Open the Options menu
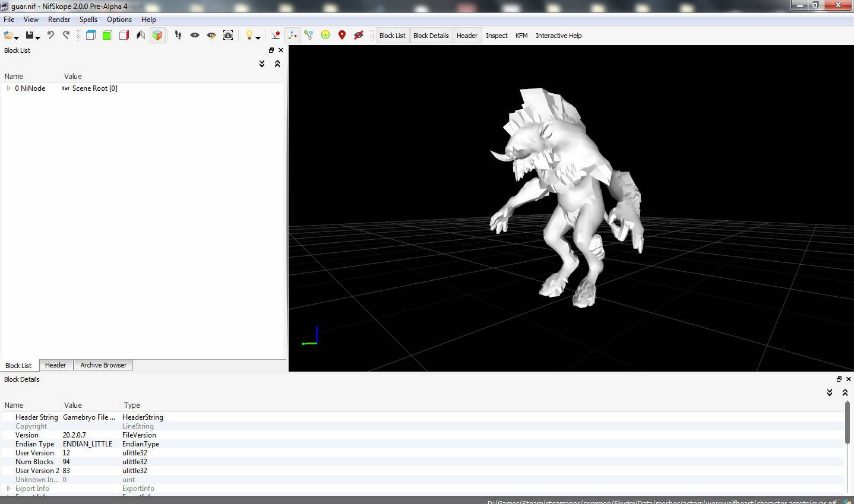This screenshot has width=854, height=504. (119, 20)
